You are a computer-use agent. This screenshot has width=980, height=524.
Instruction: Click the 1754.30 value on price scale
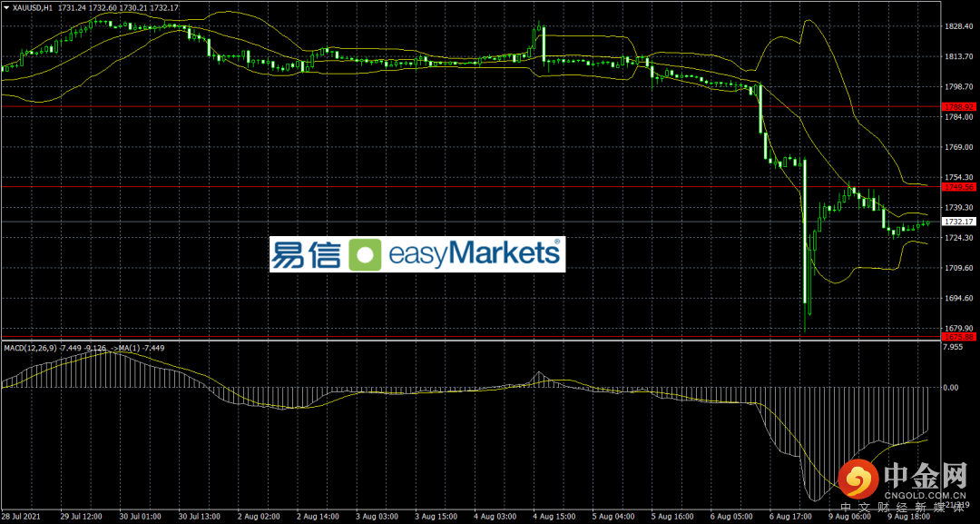click(960, 178)
